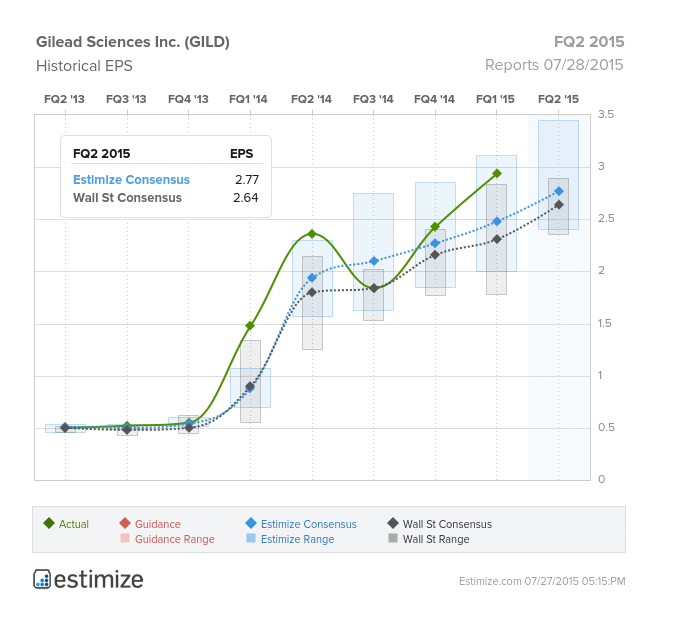This screenshot has width=675, height=620.
Task: Click the estimize logo icon
Action: (x=42, y=579)
